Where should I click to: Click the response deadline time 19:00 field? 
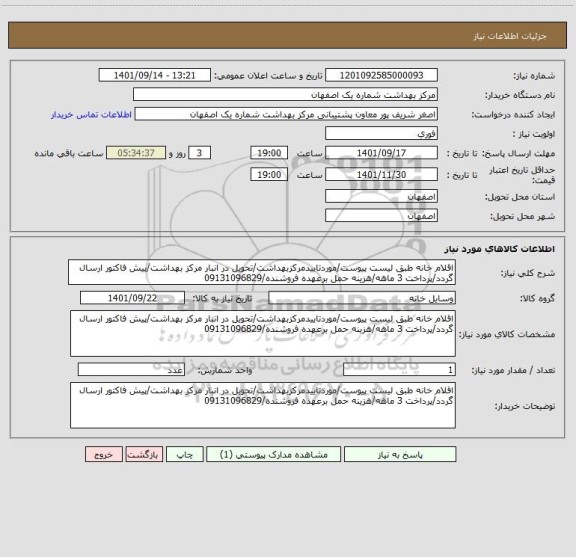pos(269,153)
